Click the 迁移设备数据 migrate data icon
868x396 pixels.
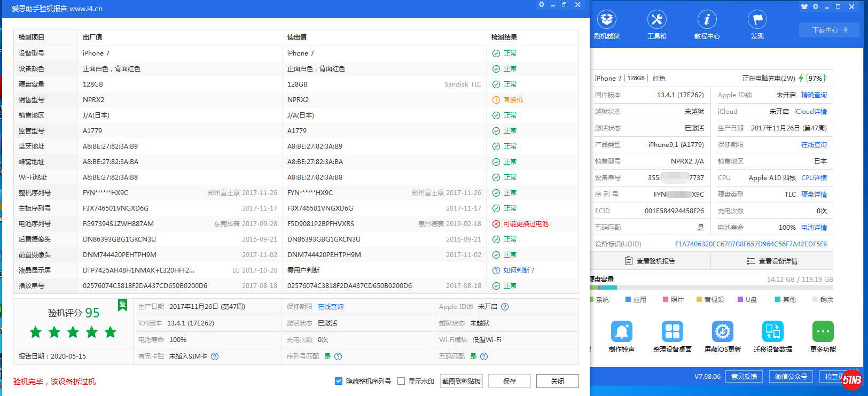(772, 332)
